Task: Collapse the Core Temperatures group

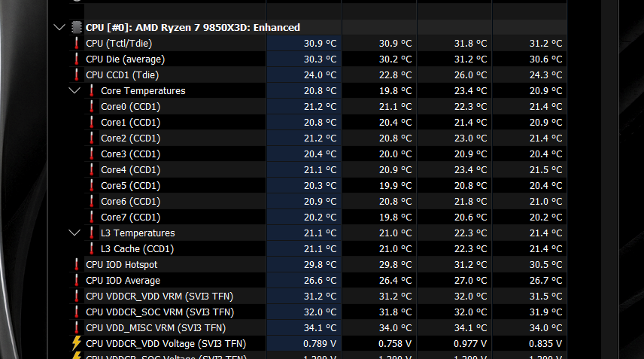Action: tap(74, 91)
